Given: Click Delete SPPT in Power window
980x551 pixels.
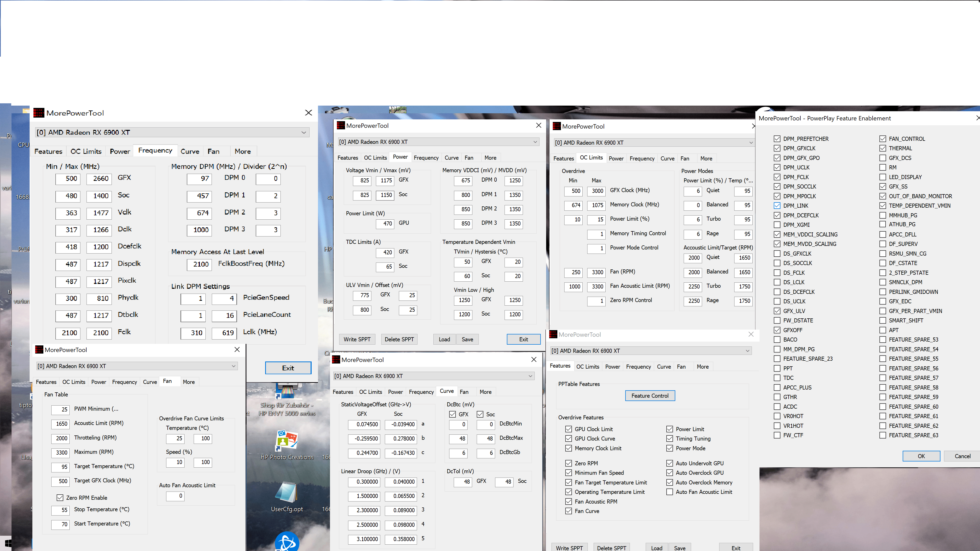Looking at the screenshot, I should [x=399, y=339].
